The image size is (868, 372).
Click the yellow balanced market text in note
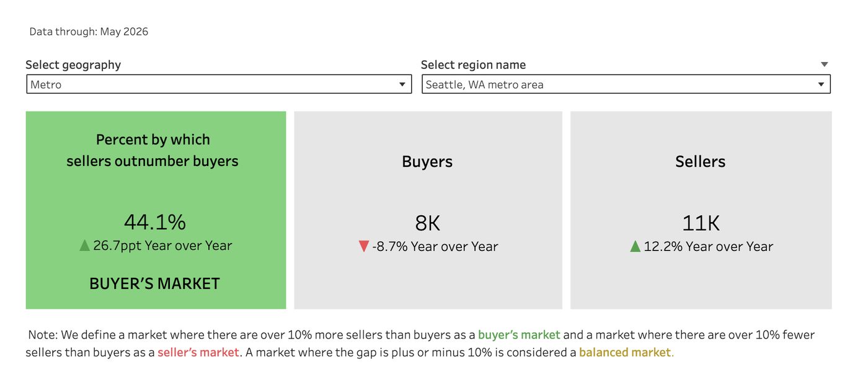626,352
